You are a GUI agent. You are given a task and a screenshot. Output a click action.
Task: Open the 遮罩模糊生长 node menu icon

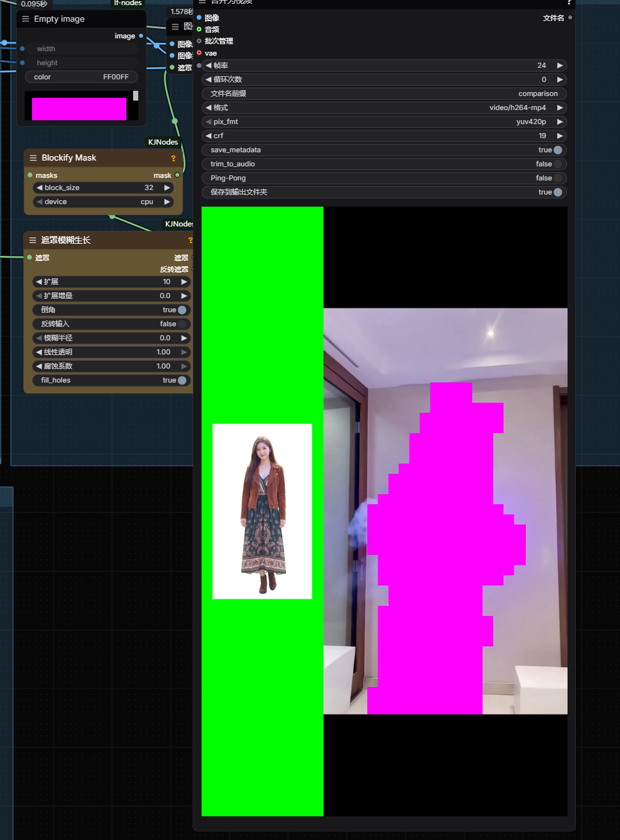(33, 241)
